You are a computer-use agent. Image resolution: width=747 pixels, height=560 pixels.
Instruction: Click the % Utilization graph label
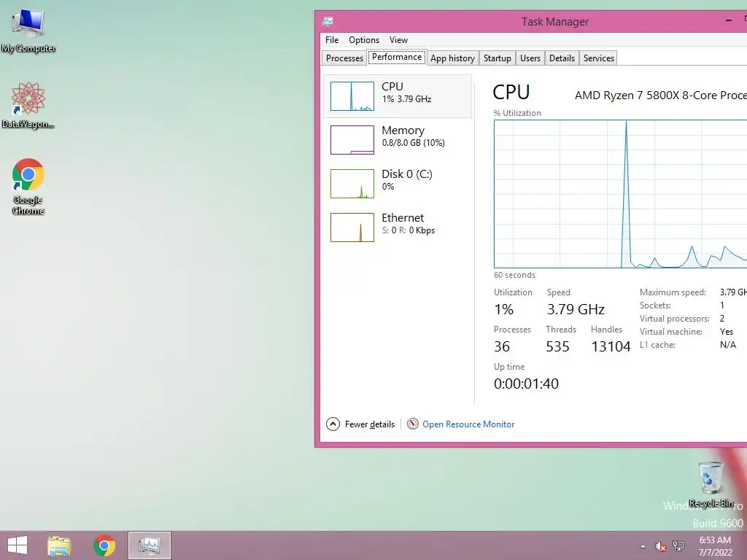click(x=517, y=113)
